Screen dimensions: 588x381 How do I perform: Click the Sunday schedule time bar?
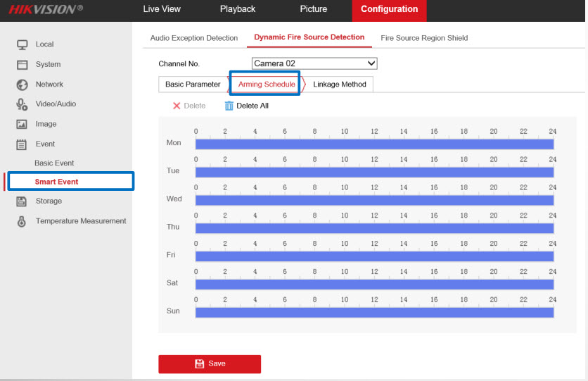click(x=374, y=312)
